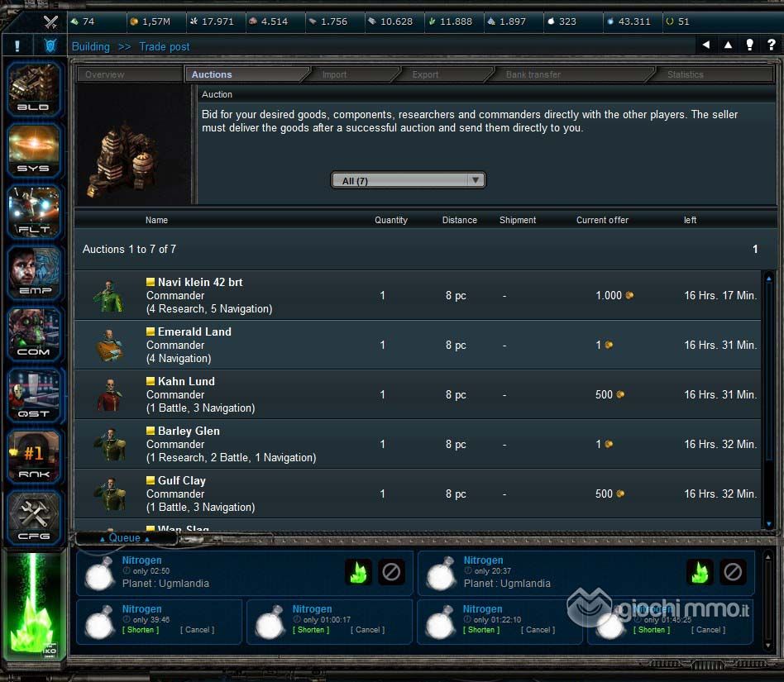Open the COM communications menu in sidebar
The image size is (784, 682).
point(34,335)
